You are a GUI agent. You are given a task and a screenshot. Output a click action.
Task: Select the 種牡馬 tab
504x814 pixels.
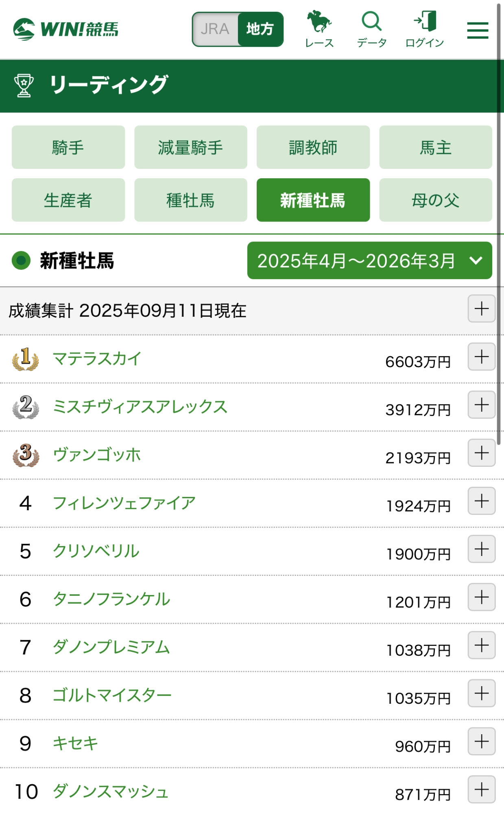click(x=190, y=200)
